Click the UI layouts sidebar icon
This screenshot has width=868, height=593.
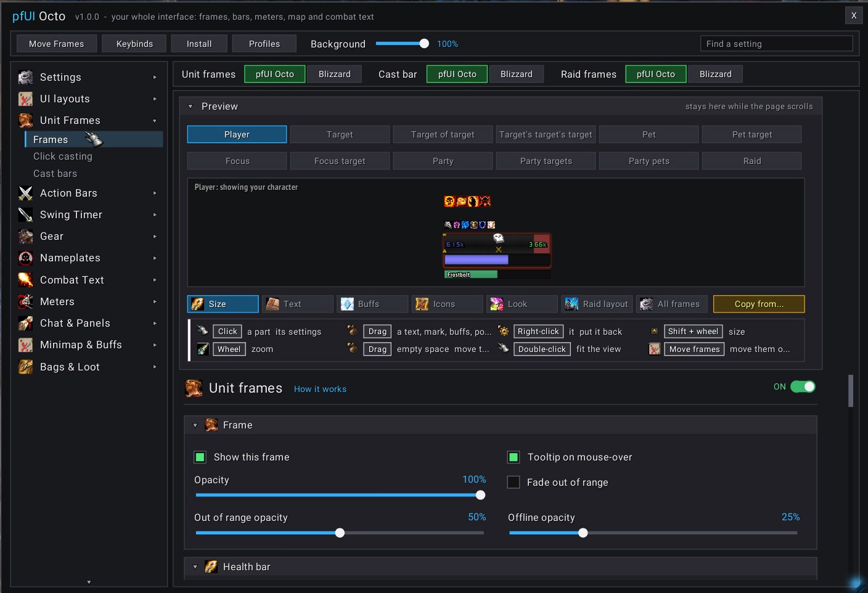(25, 99)
